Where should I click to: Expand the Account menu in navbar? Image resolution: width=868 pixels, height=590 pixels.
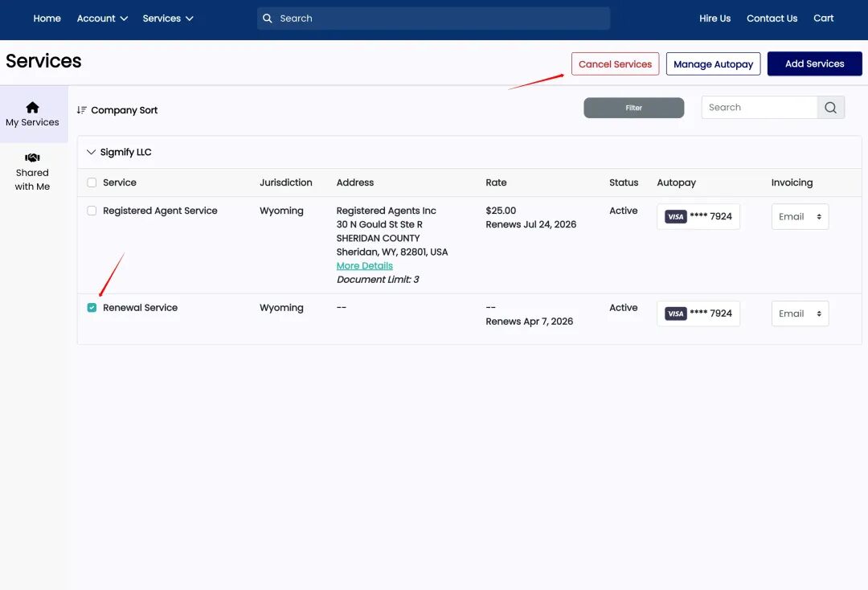(x=102, y=18)
